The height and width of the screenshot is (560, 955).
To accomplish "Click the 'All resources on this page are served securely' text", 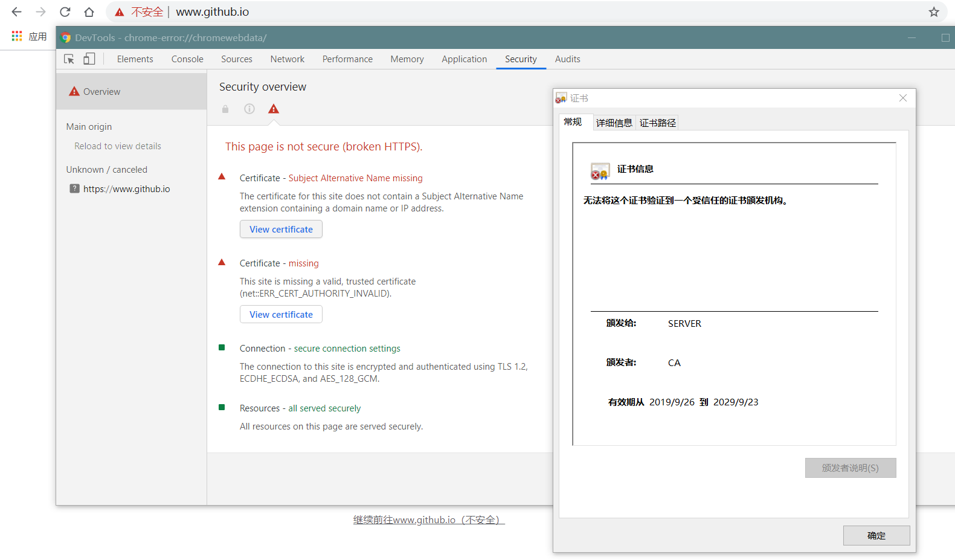I will click(331, 426).
